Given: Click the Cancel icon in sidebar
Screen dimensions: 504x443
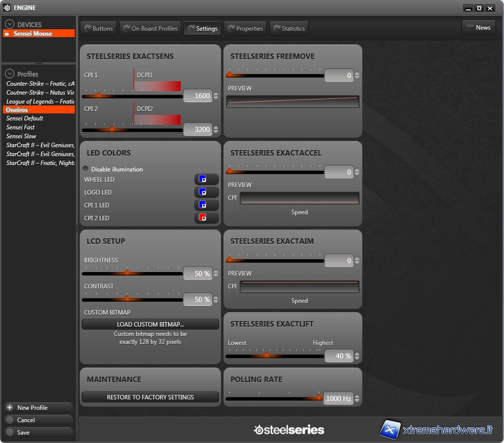Looking at the screenshot, I should (10, 420).
